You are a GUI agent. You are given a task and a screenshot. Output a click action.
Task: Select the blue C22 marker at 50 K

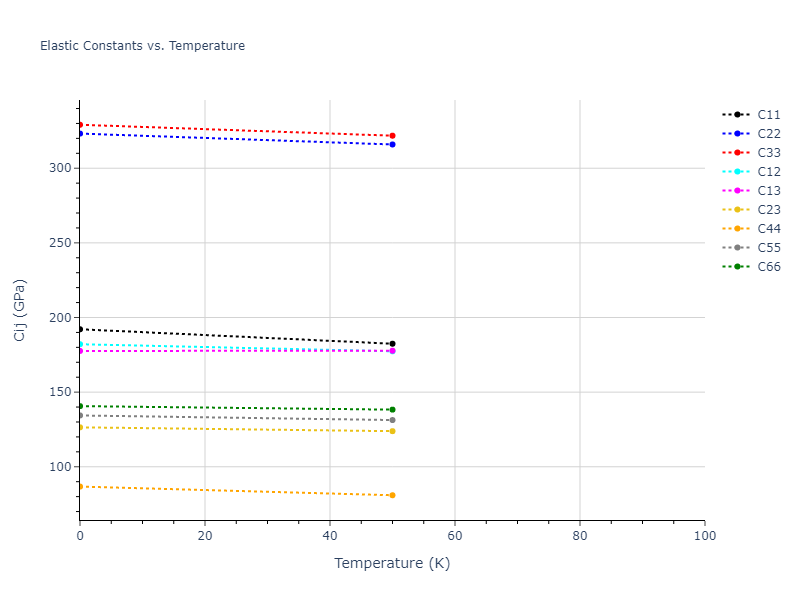coord(392,145)
